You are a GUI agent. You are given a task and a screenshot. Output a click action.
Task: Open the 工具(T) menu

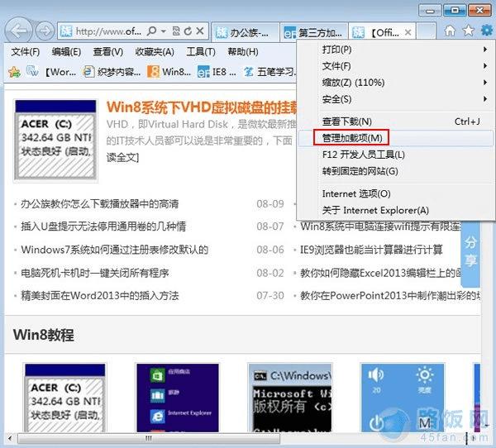pyautogui.click(x=201, y=51)
